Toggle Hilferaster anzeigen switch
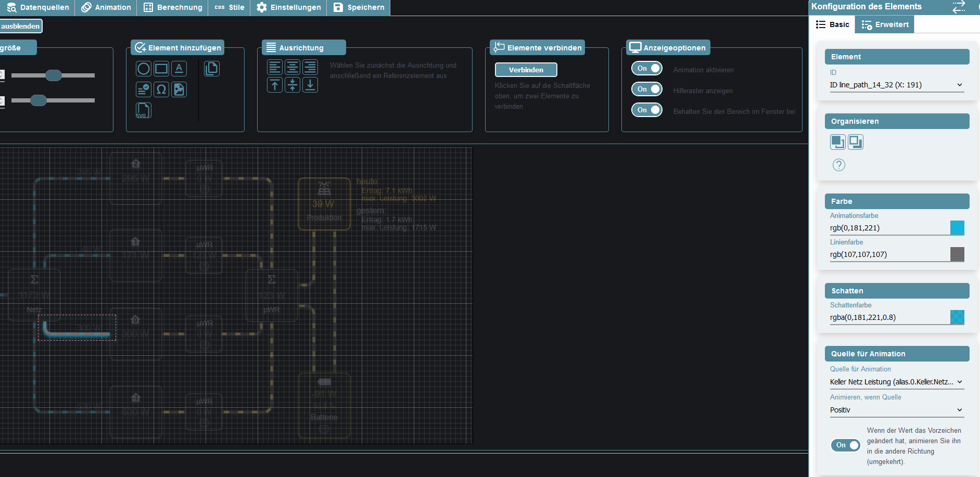Screen dimensions: 980x477 [647, 89]
